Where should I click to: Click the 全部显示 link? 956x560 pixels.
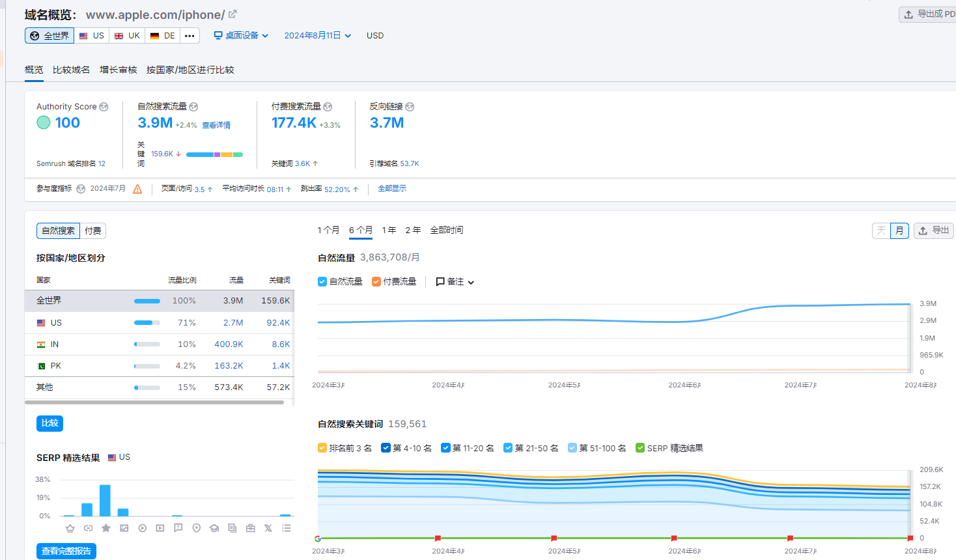[x=392, y=188]
